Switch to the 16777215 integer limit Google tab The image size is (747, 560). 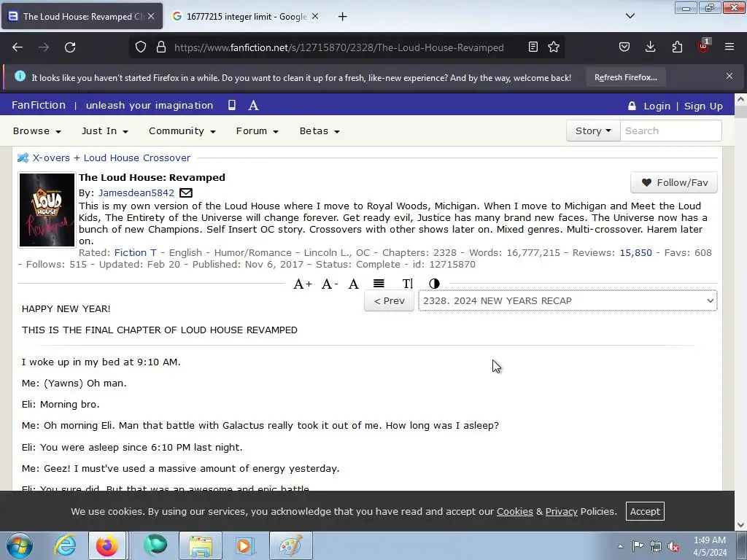tap(245, 16)
